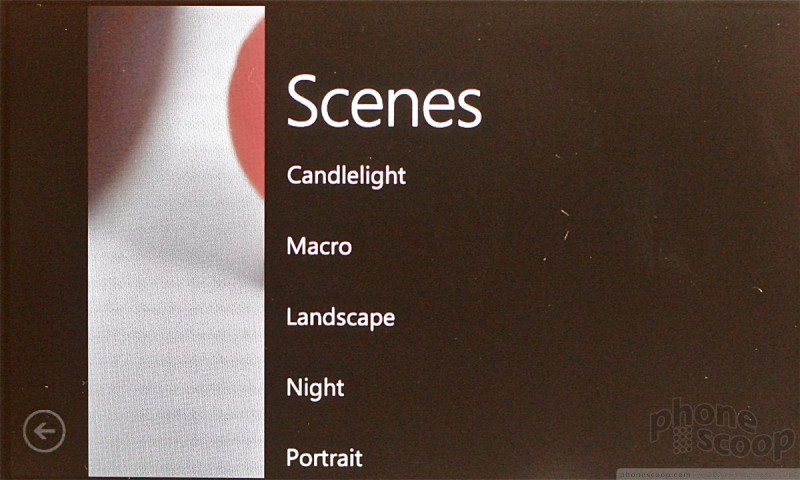Viewport: 800px width, 480px height.
Task: Select the Portrait scene option
Action: click(x=324, y=458)
